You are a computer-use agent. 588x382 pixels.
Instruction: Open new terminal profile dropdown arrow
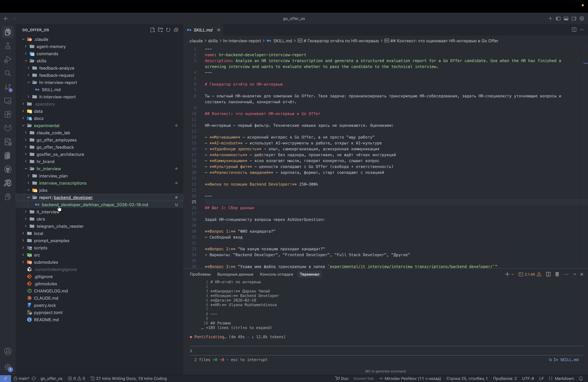click(512, 274)
